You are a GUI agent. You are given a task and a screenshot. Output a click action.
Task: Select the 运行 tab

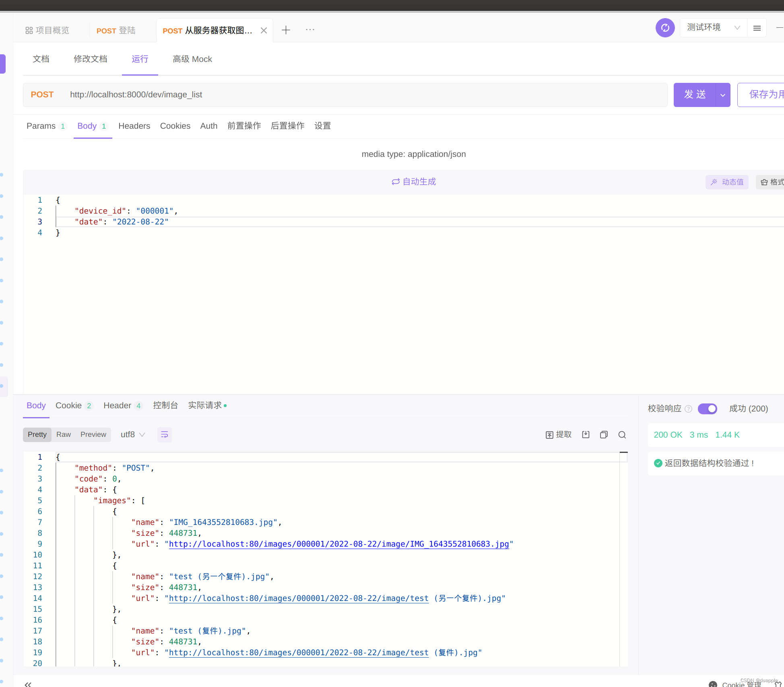140,59
